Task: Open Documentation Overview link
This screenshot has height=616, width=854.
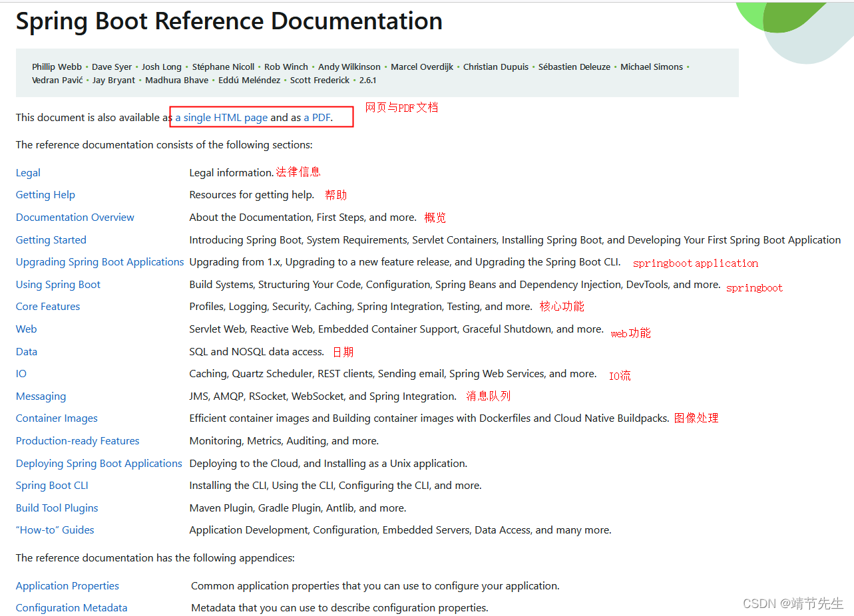Action: click(x=75, y=218)
